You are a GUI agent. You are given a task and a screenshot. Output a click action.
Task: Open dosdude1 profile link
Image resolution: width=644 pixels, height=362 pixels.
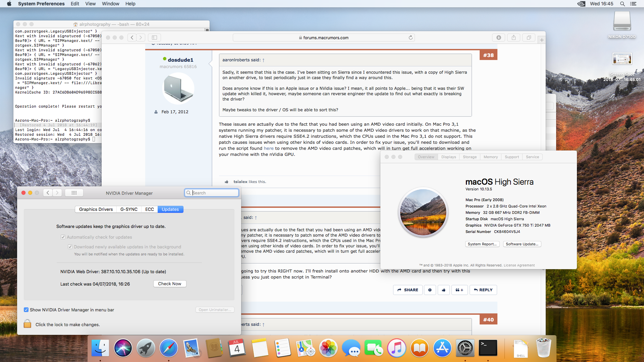180,60
